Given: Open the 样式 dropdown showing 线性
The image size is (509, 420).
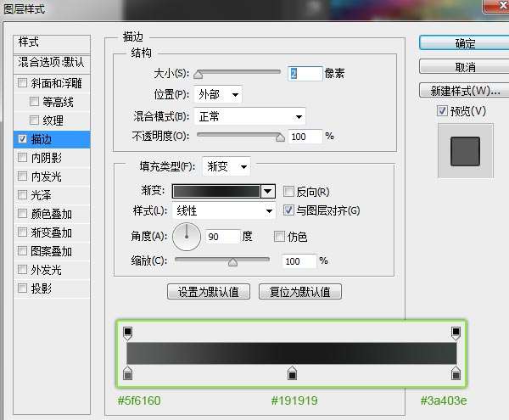Looking at the screenshot, I should [x=224, y=211].
